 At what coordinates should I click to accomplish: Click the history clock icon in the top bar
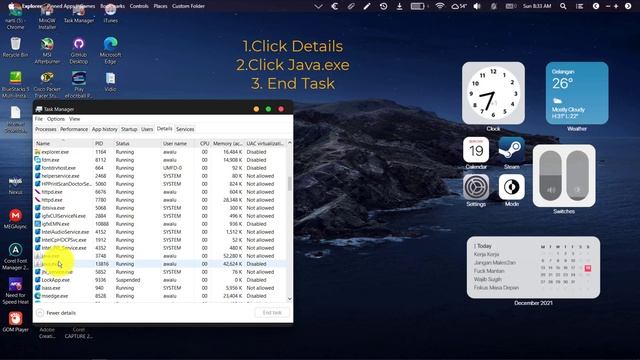pos(383,6)
